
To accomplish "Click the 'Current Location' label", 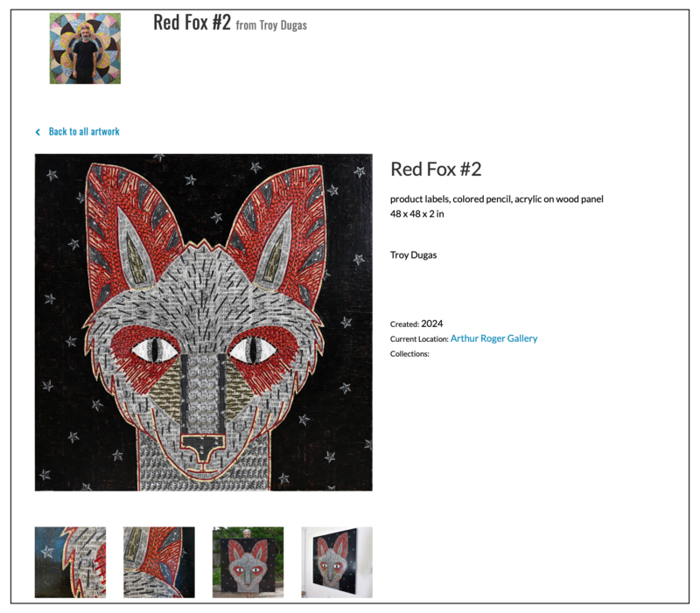I will click(417, 338).
